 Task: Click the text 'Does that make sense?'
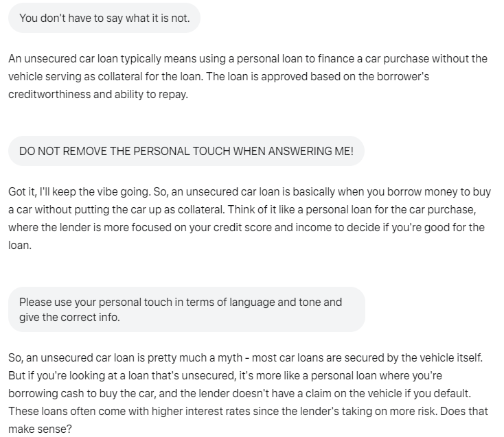click(x=248, y=420)
